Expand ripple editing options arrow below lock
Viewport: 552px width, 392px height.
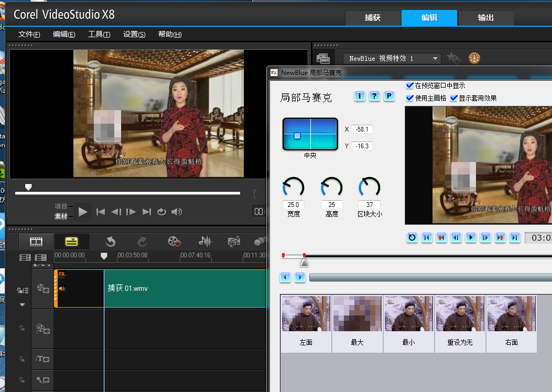(22, 304)
